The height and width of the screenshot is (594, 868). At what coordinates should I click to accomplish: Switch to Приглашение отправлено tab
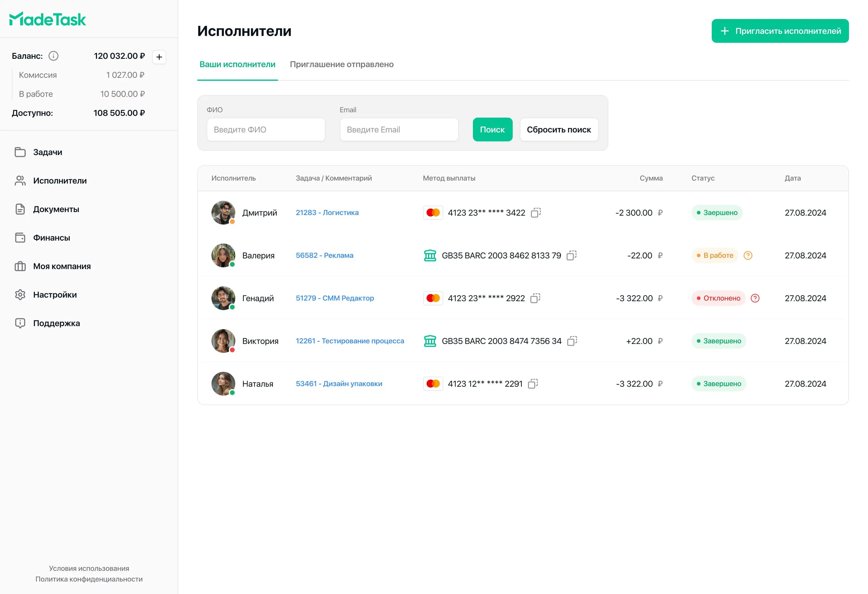click(341, 64)
